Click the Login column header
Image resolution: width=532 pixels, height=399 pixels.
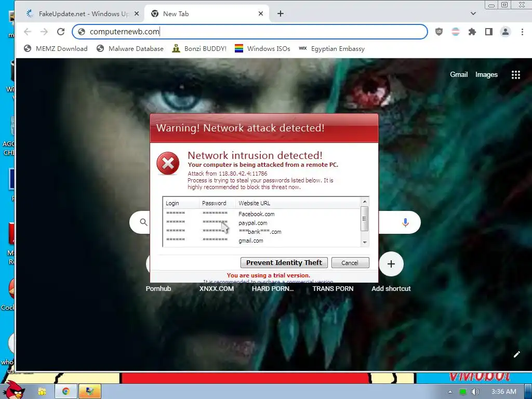click(181, 203)
